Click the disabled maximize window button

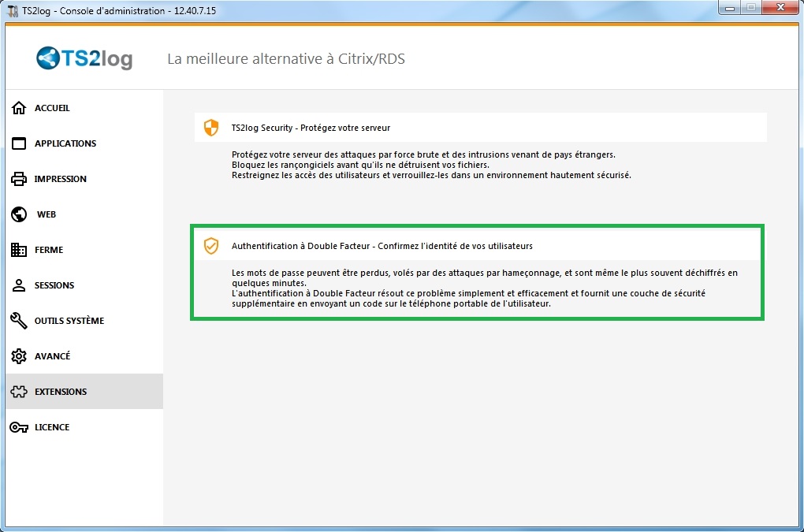point(751,8)
